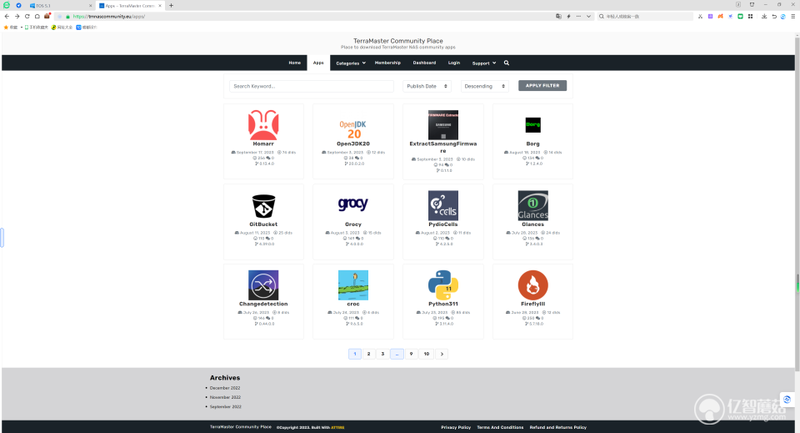Open the December 2022 archive link

coord(225,388)
